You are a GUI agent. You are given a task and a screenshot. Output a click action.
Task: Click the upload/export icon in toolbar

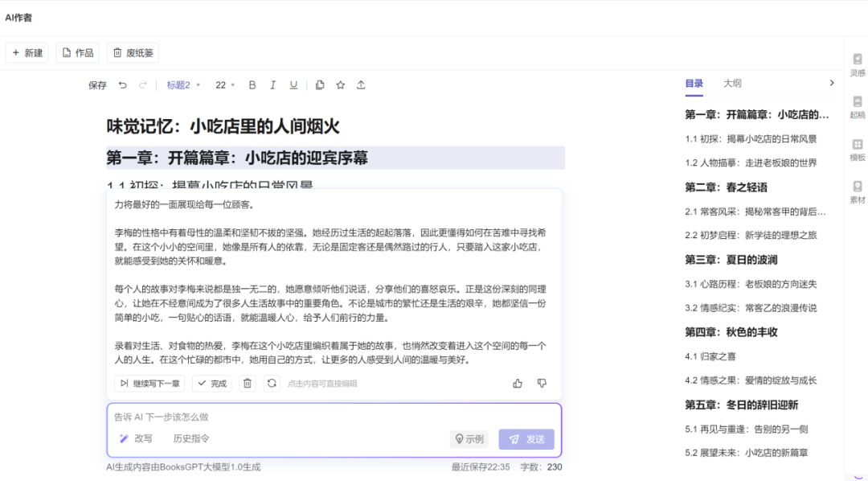(361, 85)
